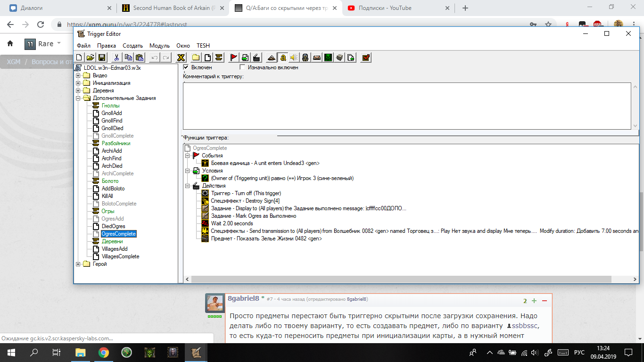The width and height of the screenshot is (644, 362).
Task: Select the VillagesComplete trigger
Action: tap(120, 256)
